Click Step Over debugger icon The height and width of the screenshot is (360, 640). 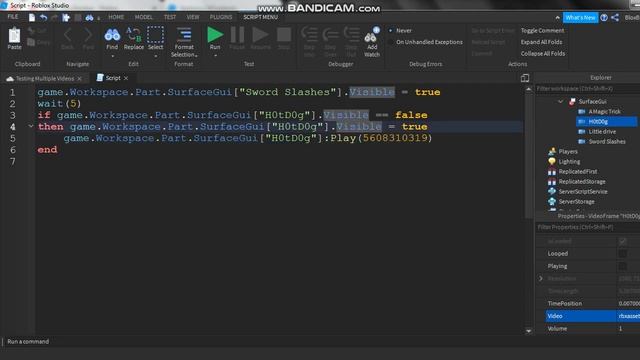tap(330, 35)
